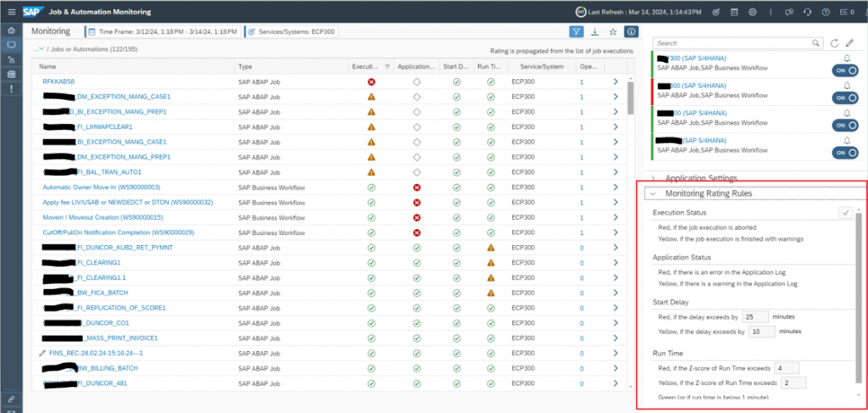Open the scope target icon in header
This screenshot has width=868, height=413.
click(x=715, y=12)
